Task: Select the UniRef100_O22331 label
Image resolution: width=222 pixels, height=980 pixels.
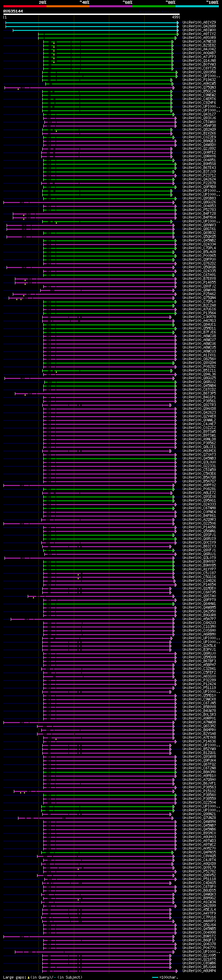Action: (x=199, y=466)
